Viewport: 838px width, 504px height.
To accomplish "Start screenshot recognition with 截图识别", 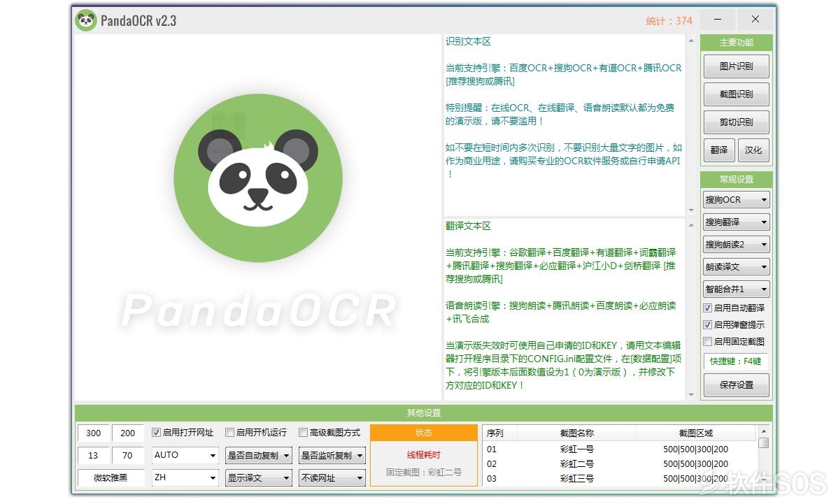I will pos(736,94).
